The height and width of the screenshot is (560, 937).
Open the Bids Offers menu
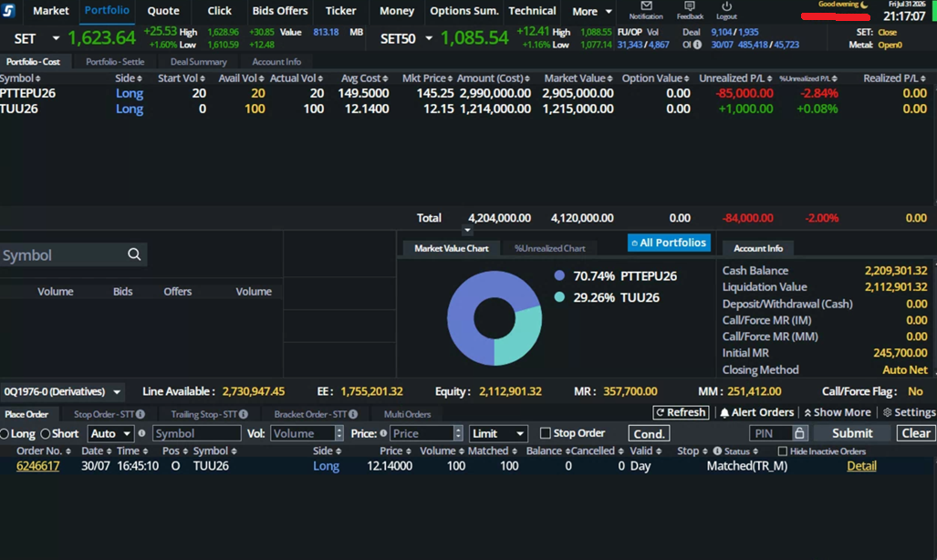(280, 11)
